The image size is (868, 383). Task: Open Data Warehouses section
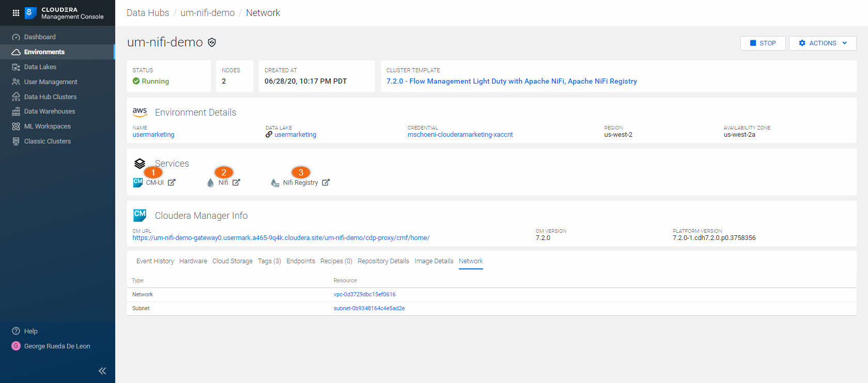[50, 111]
